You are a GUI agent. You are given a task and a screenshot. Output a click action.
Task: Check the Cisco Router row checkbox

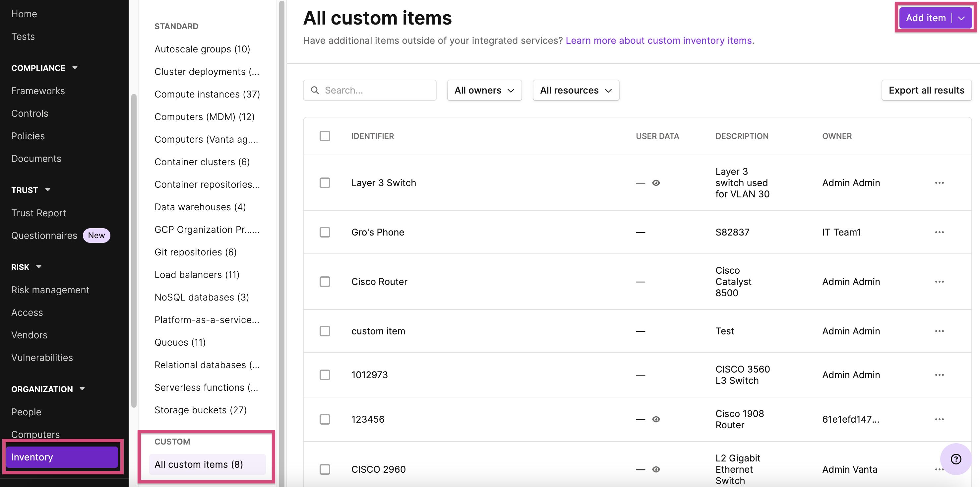[325, 282]
